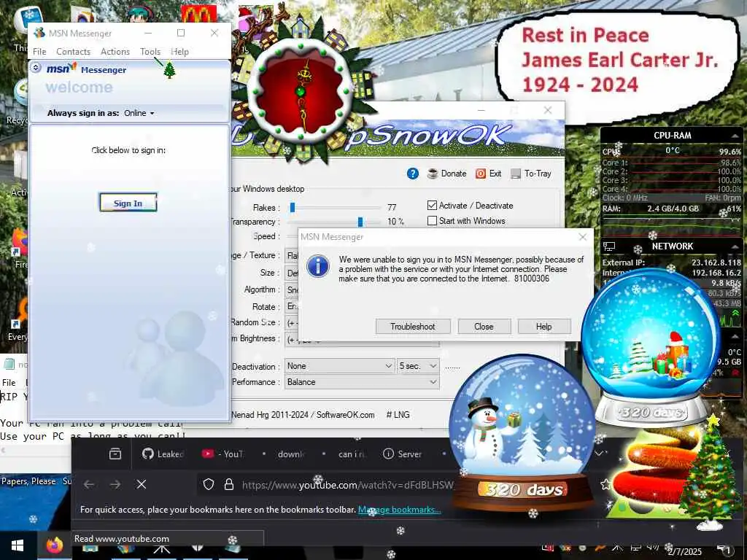Open the Contacts menu in MSN Messenger
747x560 pixels.
74,52
